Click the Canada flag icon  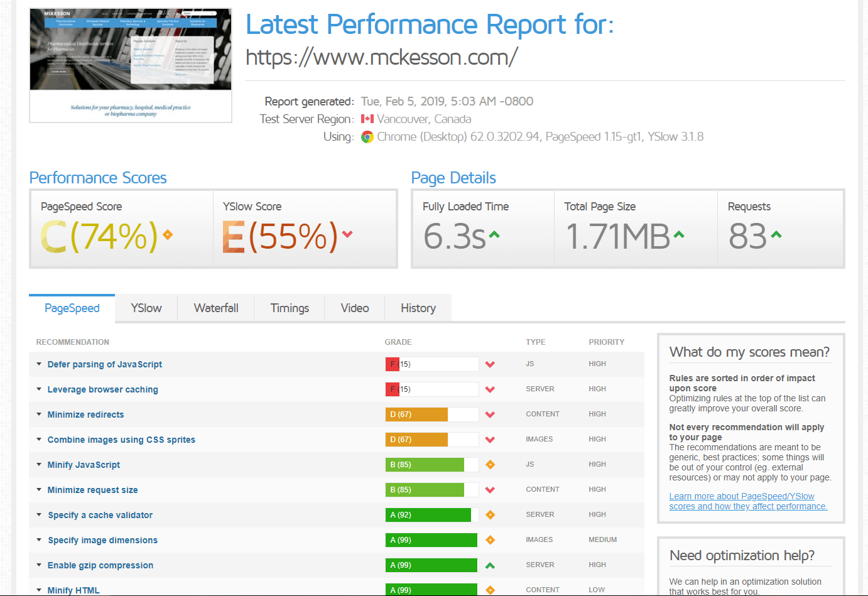367,119
